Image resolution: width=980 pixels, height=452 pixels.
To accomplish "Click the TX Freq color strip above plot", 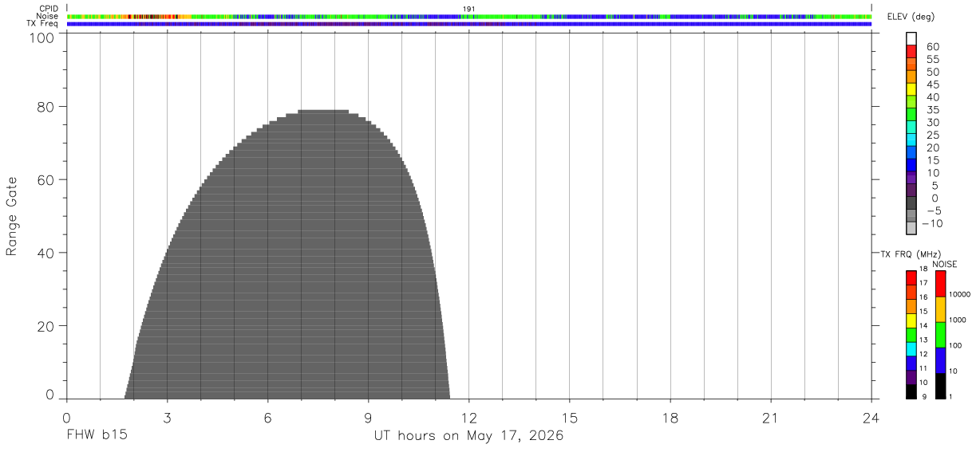I will pyautogui.click(x=469, y=24).
